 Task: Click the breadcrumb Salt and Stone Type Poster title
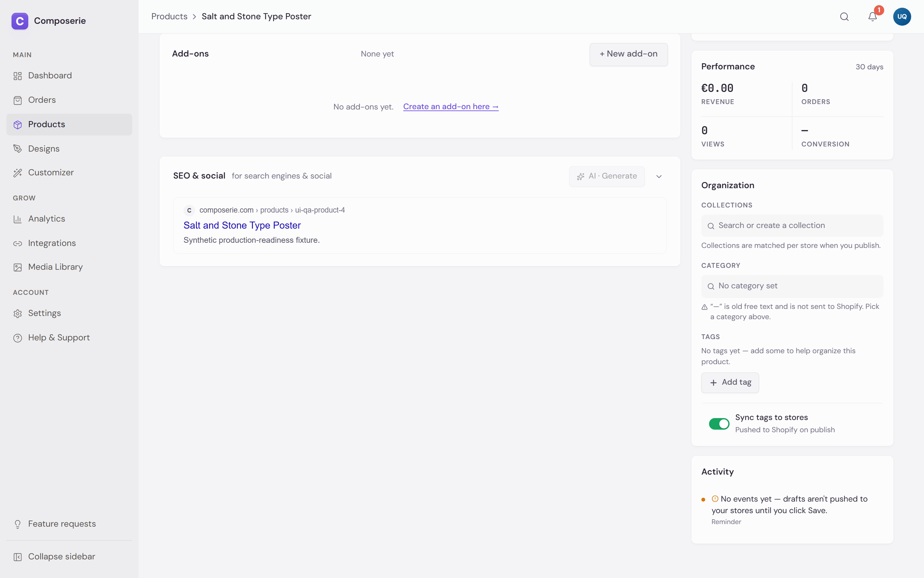coord(256,16)
